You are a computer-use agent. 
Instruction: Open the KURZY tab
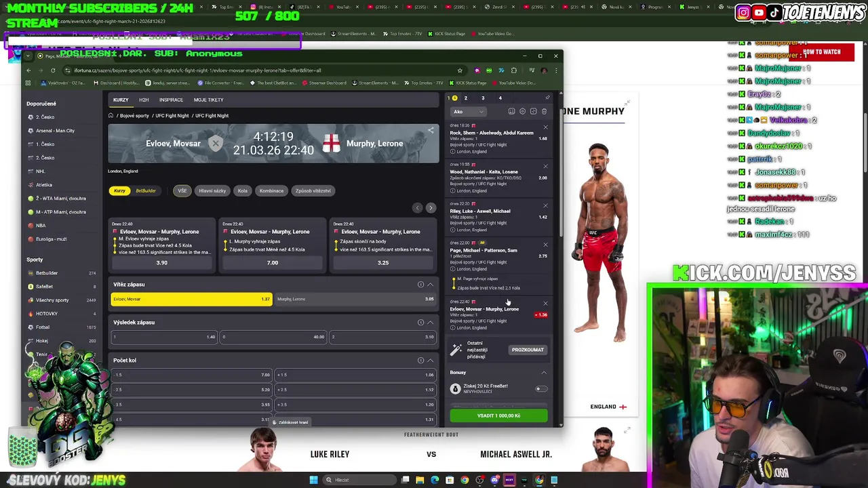[121, 100]
